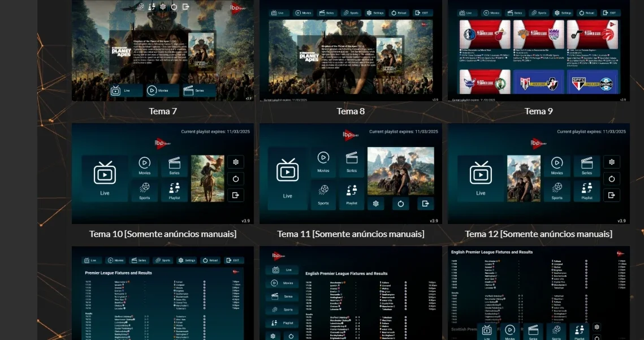Click the Series clapperboard icon in Tema 10
The image size is (644, 340).
coord(175,163)
